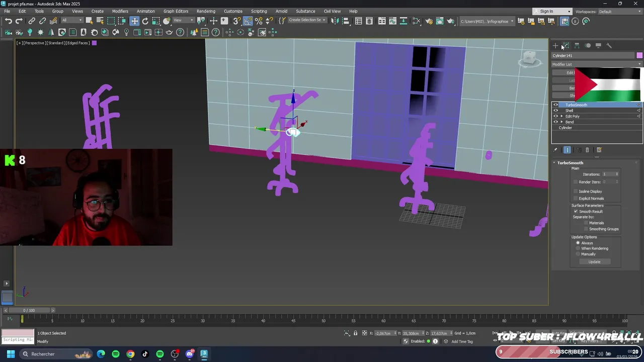Click the Cylinder141 object name field
Viewport: 644px width, 362px height.
(x=593, y=56)
